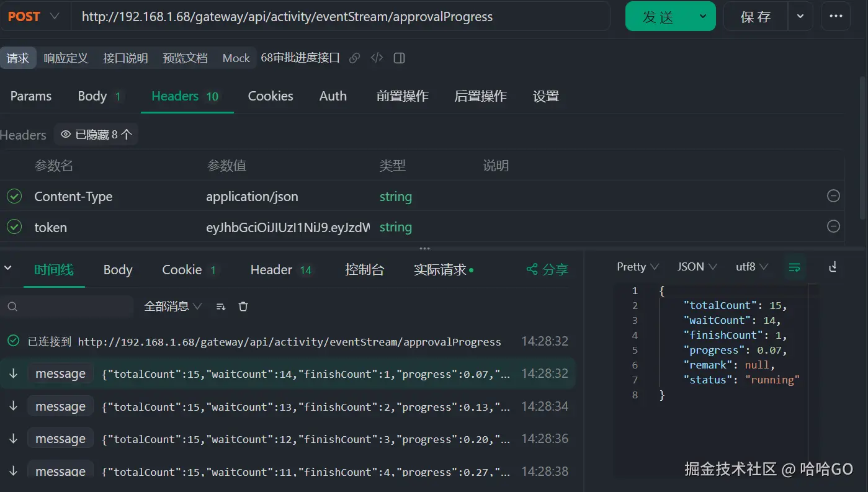Download the response via the download icon
Viewport: 868px width, 492px height.
point(833,267)
